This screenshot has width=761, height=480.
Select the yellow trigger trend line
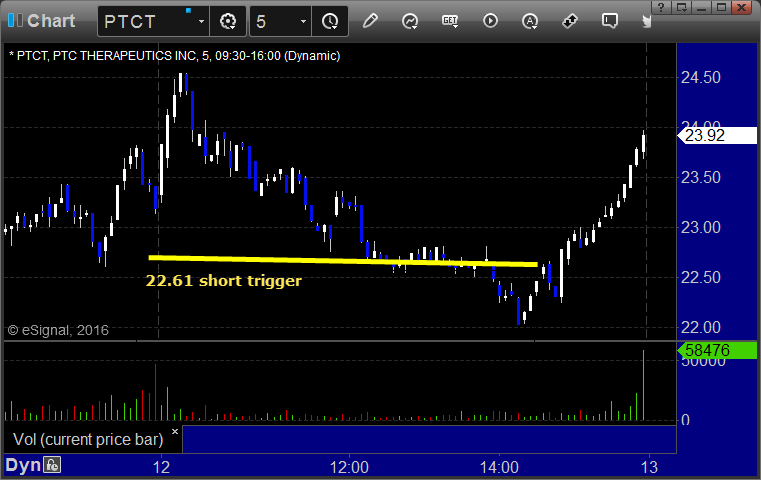click(343, 261)
